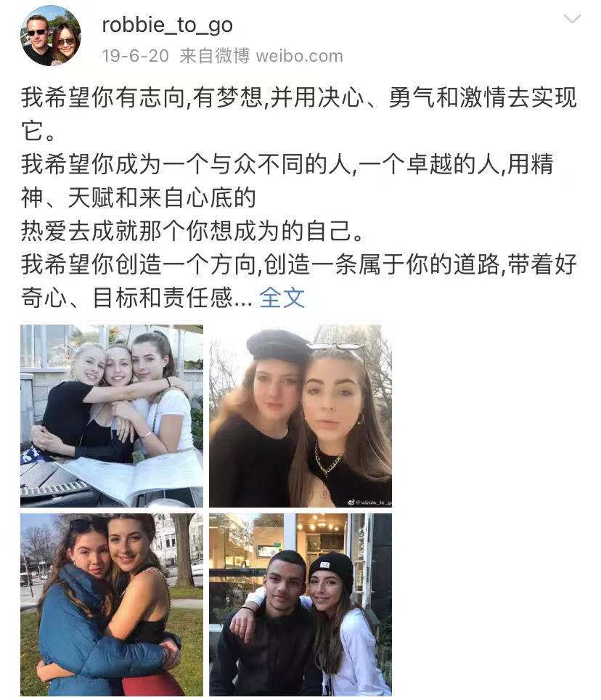Select the line starting 我希望你成为一个与众不同的人
Screen dimensions: 601x700
pyautogui.click(x=287, y=164)
